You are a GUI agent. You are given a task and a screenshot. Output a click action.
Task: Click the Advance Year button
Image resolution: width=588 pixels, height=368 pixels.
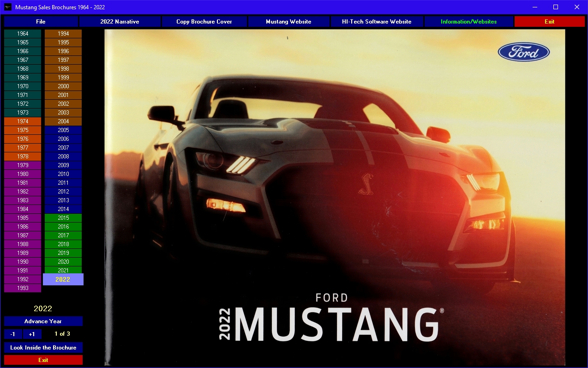click(43, 321)
